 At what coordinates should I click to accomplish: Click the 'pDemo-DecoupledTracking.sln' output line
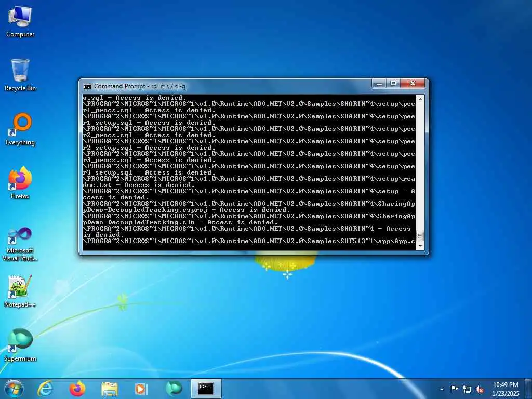[180, 222]
